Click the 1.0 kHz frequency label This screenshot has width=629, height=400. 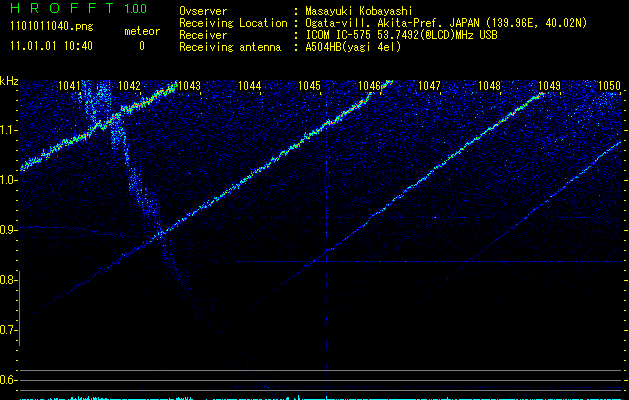[8, 180]
